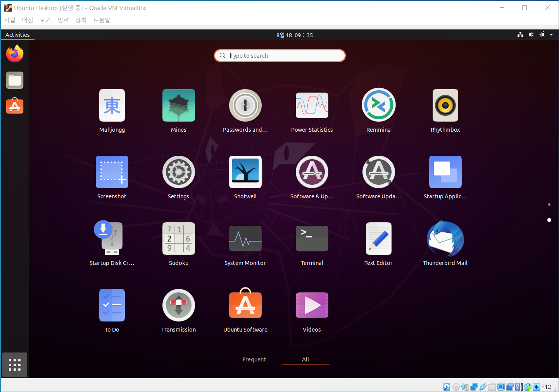Select the current app page indicator dot

click(549, 220)
